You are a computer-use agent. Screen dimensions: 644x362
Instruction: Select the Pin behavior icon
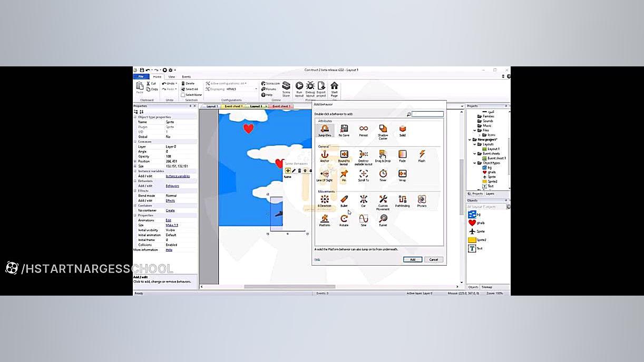[344, 175]
